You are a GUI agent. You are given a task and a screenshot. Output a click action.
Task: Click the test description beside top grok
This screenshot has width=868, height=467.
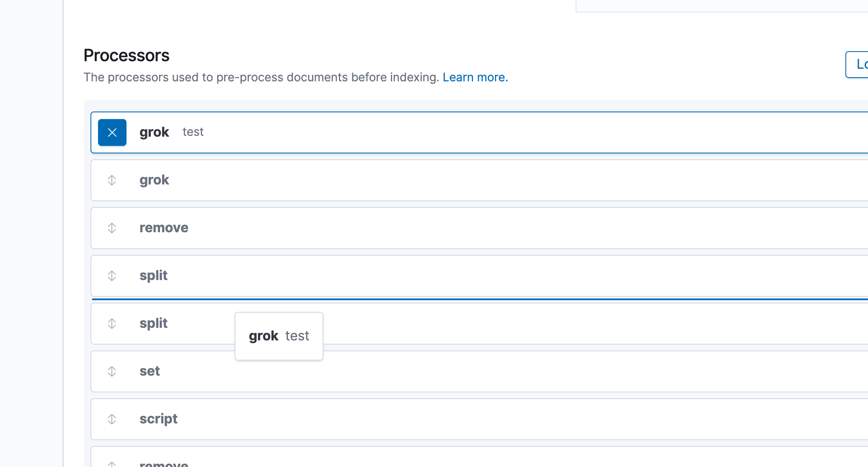tap(193, 132)
